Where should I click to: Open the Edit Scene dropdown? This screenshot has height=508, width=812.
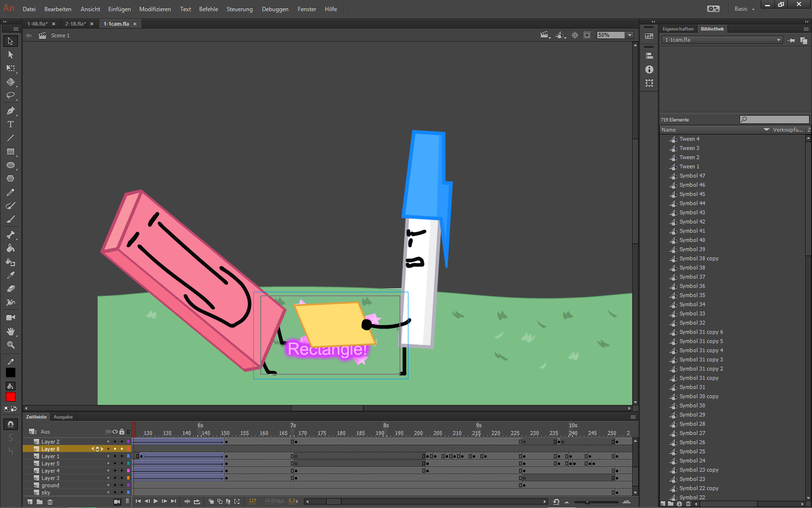(546, 35)
